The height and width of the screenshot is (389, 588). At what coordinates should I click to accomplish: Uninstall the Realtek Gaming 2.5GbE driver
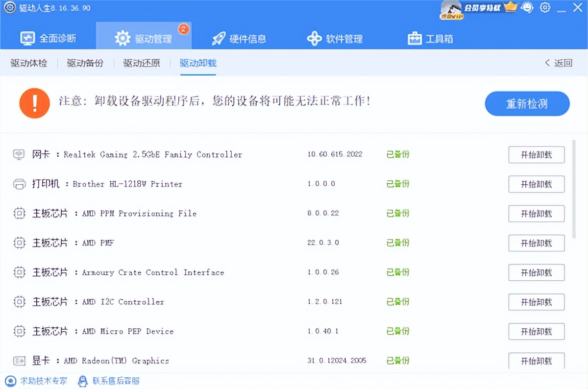(536, 155)
